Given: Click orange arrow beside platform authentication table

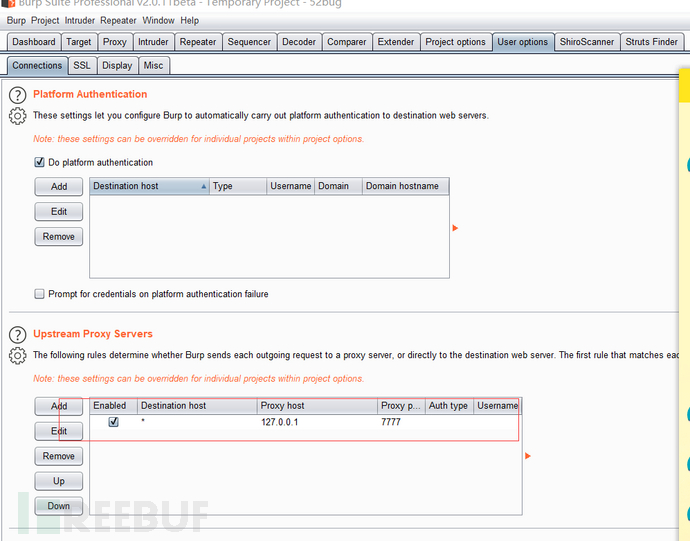Looking at the screenshot, I should 455,228.
